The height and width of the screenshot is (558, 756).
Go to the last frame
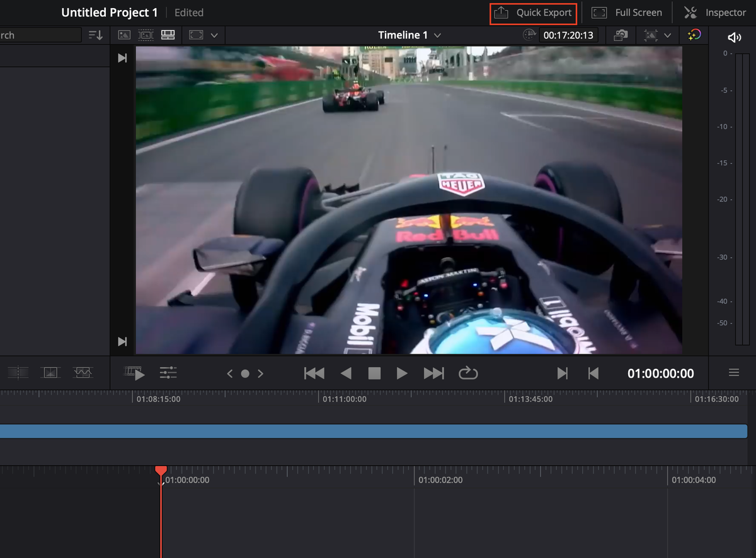coord(433,373)
